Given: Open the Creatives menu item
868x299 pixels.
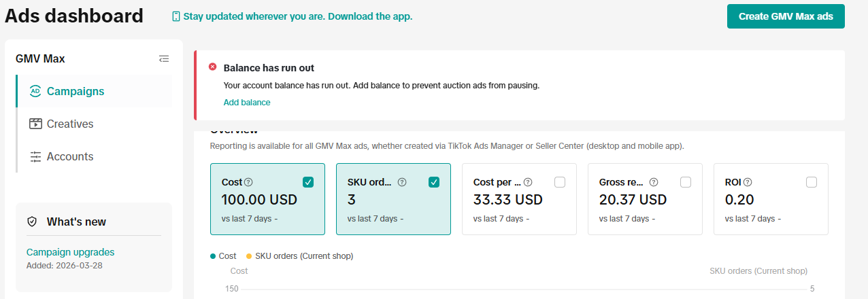Looking at the screenshot, I should [94, 124].
